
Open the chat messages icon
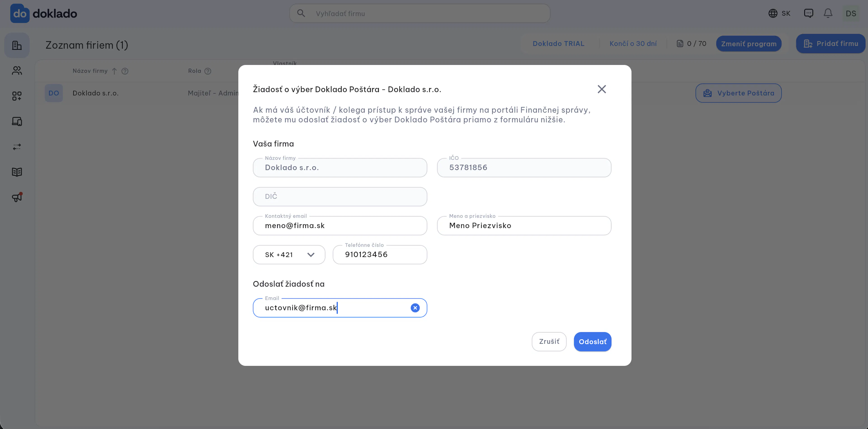coord(808,13)
